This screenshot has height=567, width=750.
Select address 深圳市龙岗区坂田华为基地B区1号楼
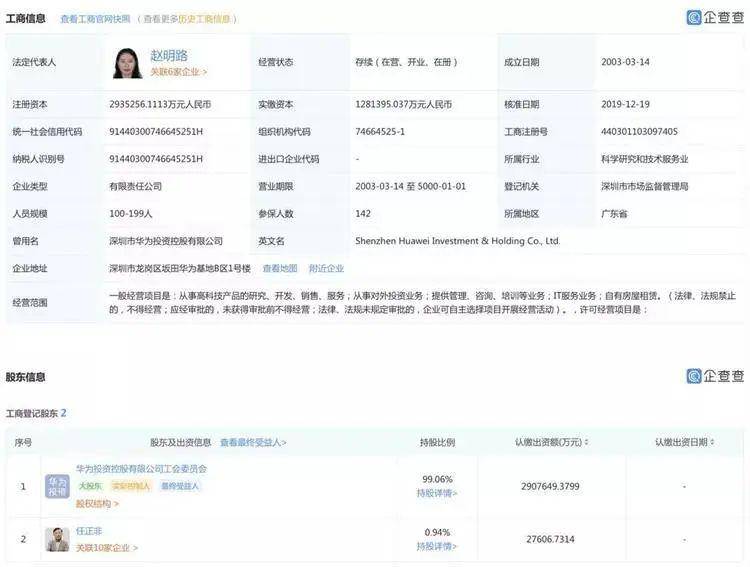point(180,268)
